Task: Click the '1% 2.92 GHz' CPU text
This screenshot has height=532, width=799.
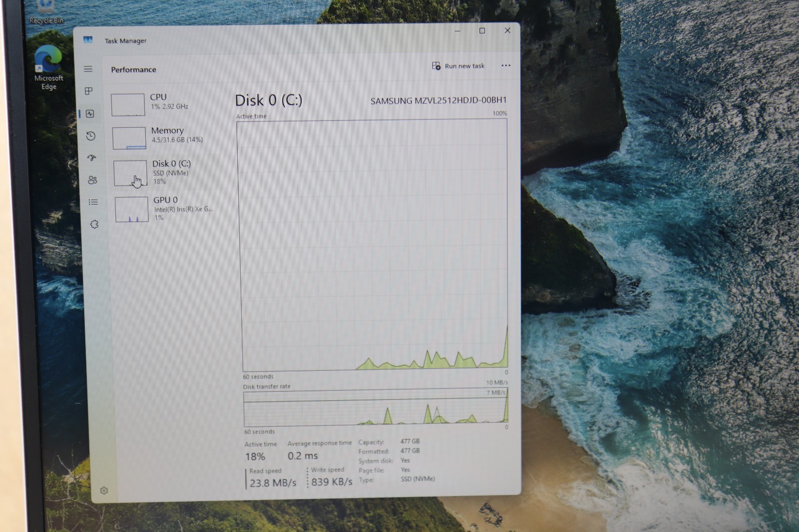Action: (169, 106)
